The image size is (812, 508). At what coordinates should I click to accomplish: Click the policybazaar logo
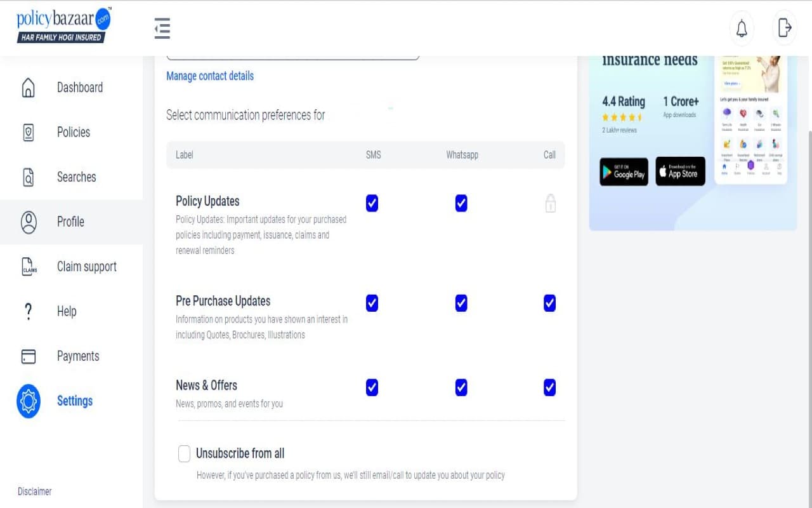click(x=63, y=25)
